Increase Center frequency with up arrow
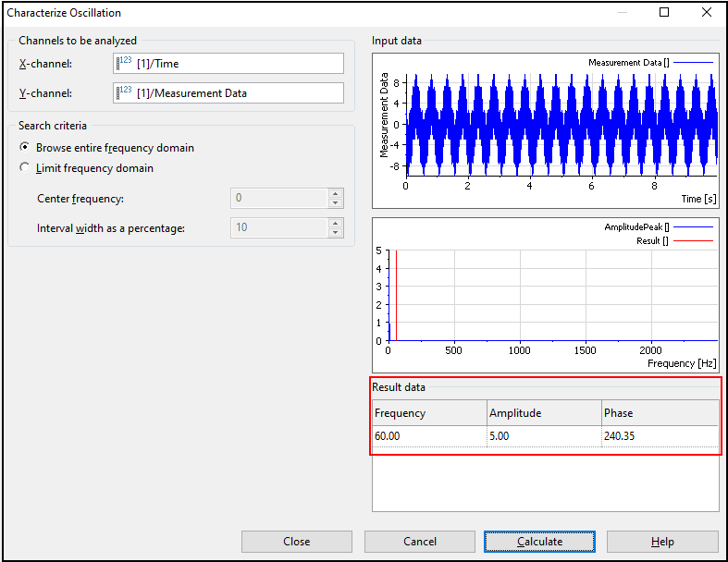This screenshot has width=728, height=562. (x=335, y=194)
